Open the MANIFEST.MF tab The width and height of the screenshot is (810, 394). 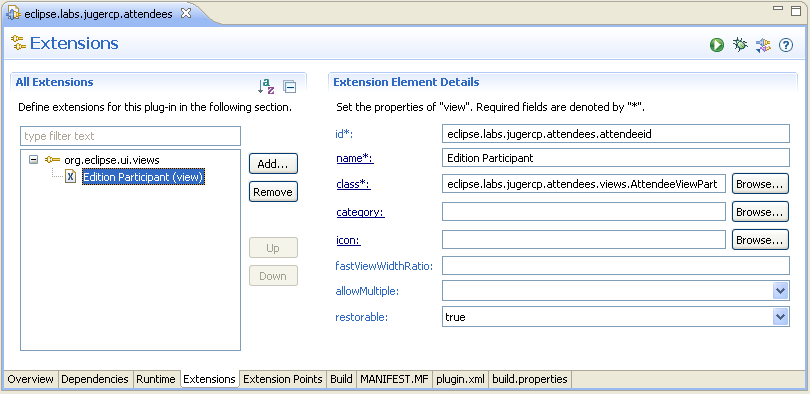395,379
